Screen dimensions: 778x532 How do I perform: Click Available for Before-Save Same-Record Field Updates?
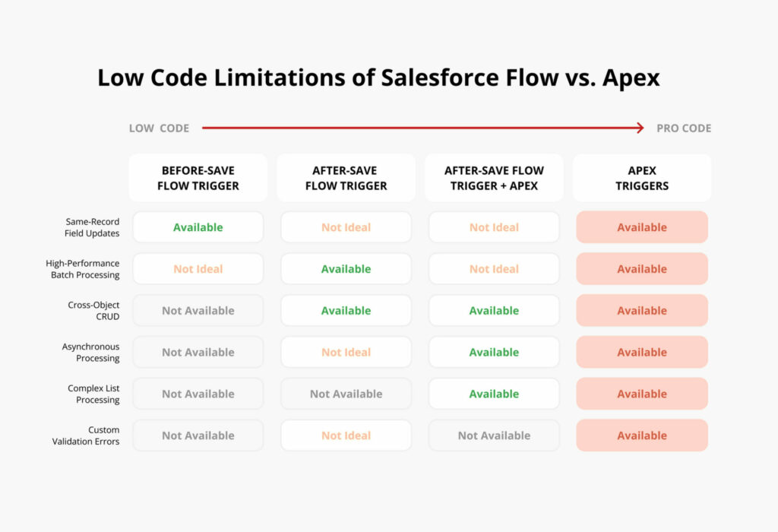198,227
